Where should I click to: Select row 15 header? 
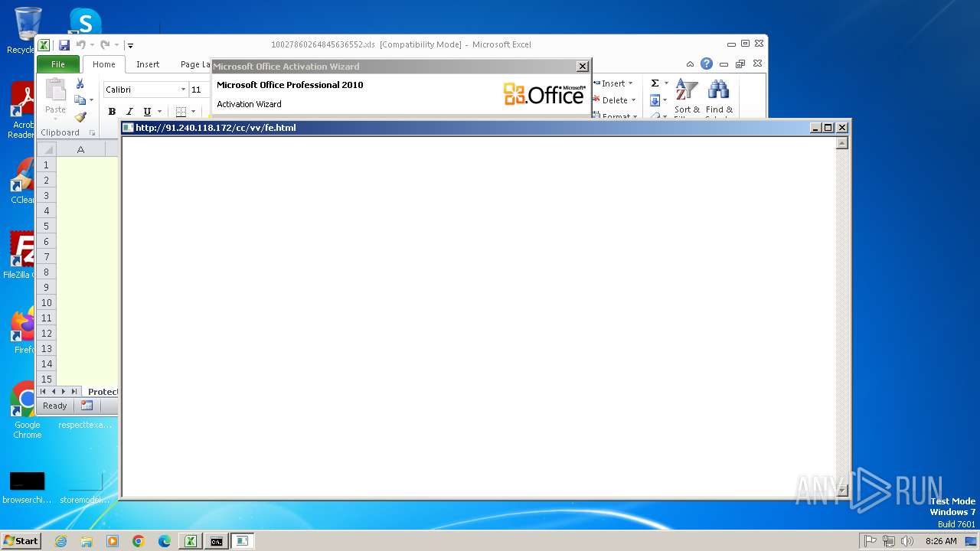[47, 379]
